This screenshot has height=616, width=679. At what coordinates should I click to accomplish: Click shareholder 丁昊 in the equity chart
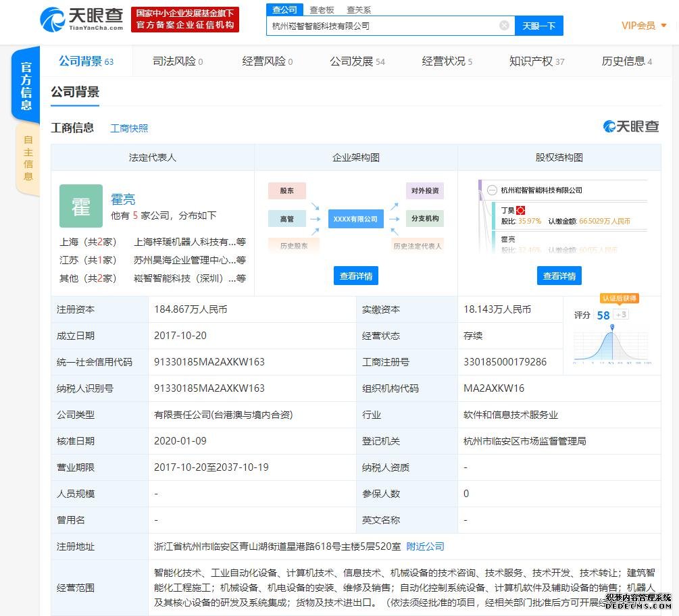tap(507, 210)
